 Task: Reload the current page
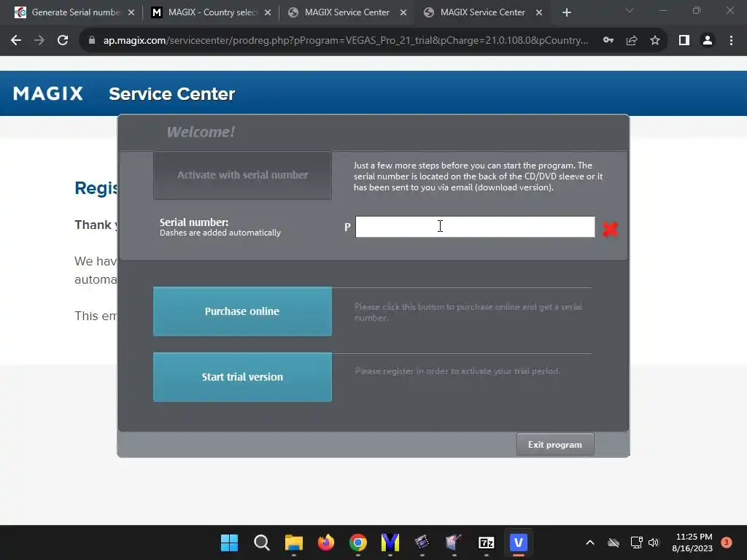63,41
